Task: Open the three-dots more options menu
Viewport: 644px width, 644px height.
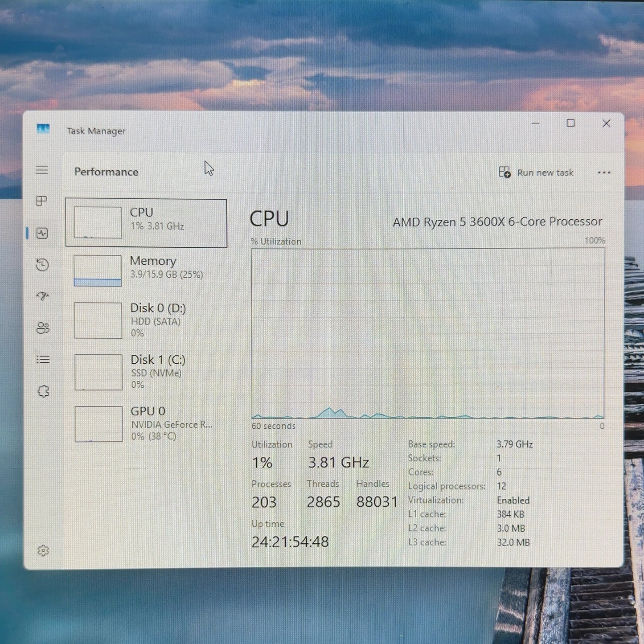Action: tap(604, 173)
